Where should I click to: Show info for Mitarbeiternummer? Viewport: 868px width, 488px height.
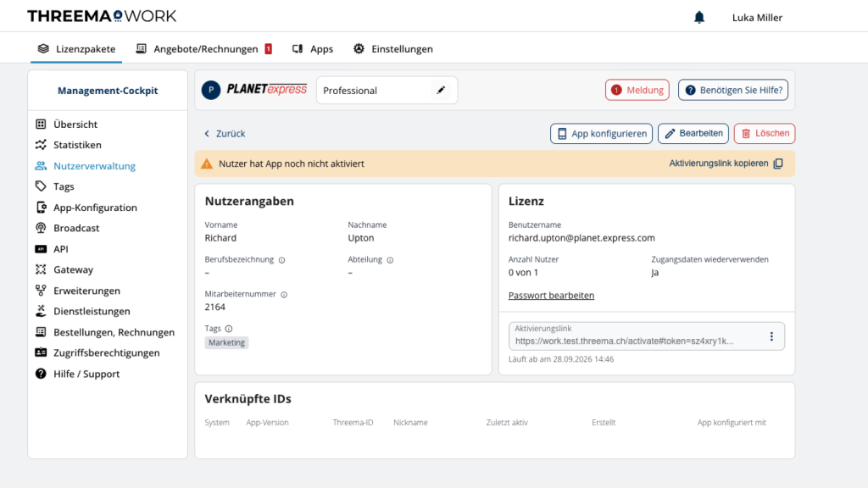pyautogui.click(x=284, y=295)
